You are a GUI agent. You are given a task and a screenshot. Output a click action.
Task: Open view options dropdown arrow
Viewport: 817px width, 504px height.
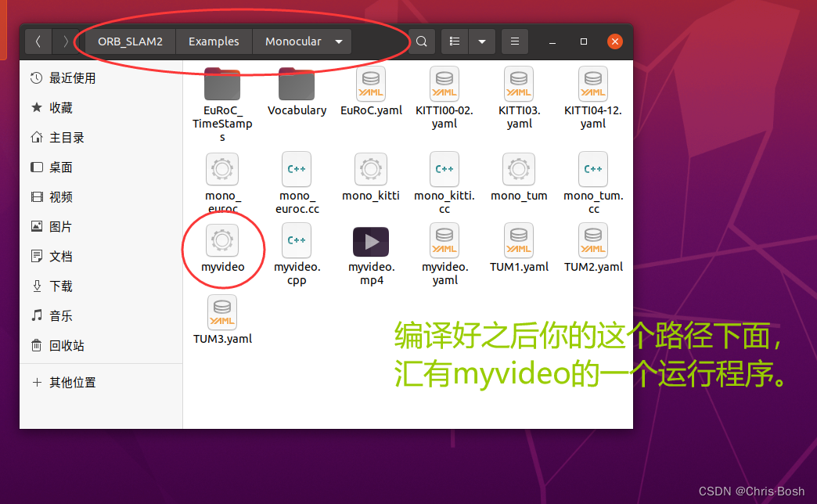tap(482, 41)
